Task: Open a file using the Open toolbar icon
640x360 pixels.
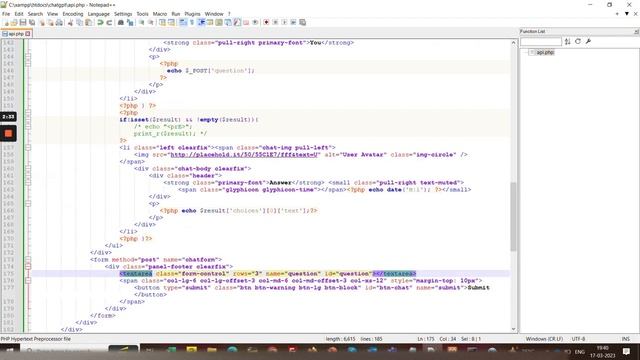Action: point(14,22)
